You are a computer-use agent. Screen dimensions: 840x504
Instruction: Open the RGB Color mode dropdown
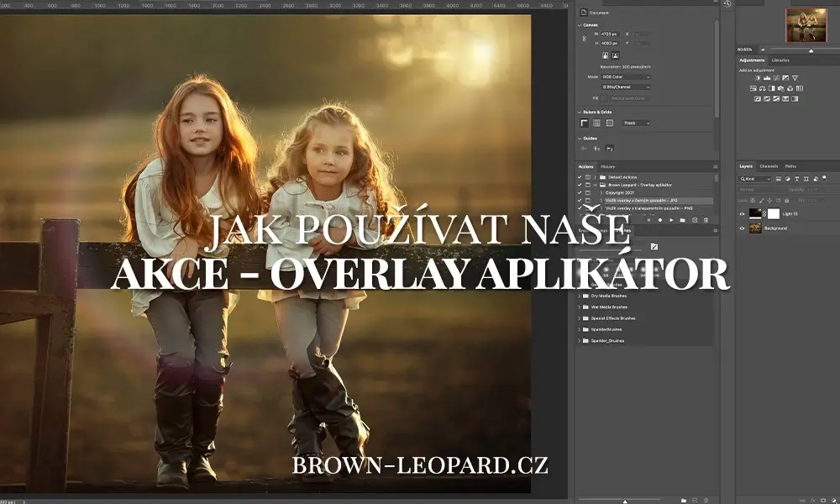[x=626, y=76]
